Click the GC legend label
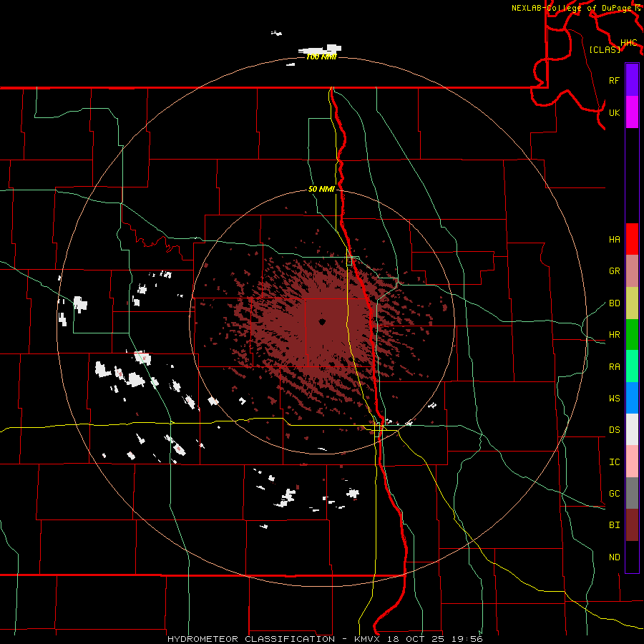Image resolution: width=644 pixels, height=644 pixels. 614,494
